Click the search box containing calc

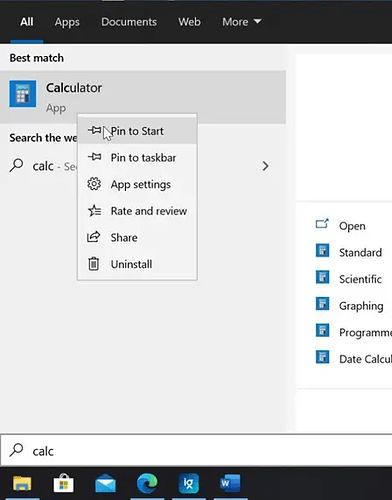point(197,451)
